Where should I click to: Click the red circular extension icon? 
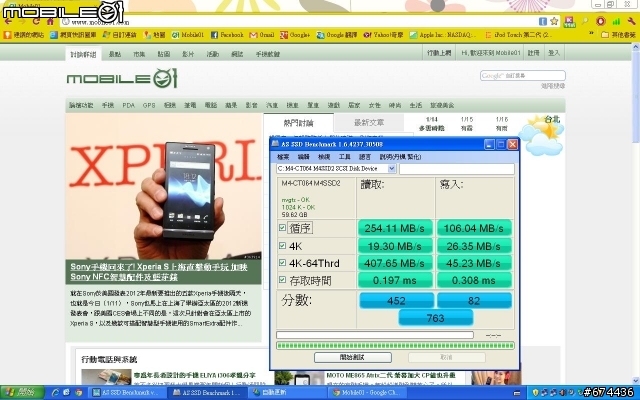(x=600, y=21)
